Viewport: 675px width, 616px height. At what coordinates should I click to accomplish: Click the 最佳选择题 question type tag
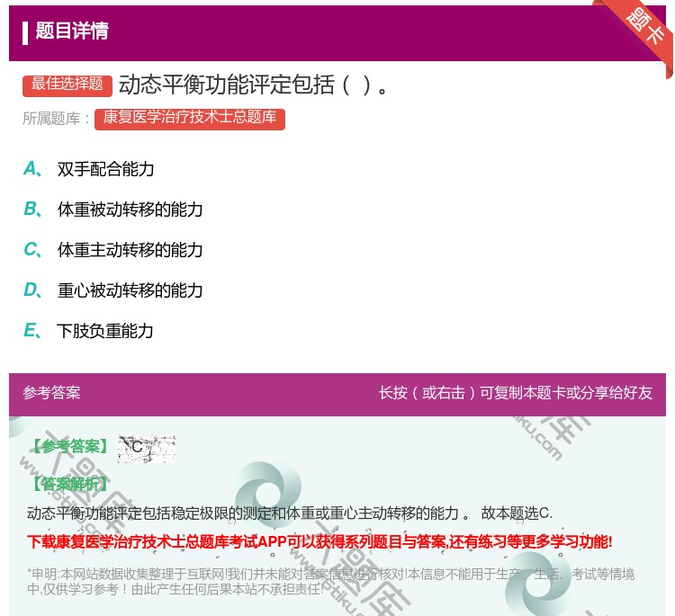pos(67,85)
